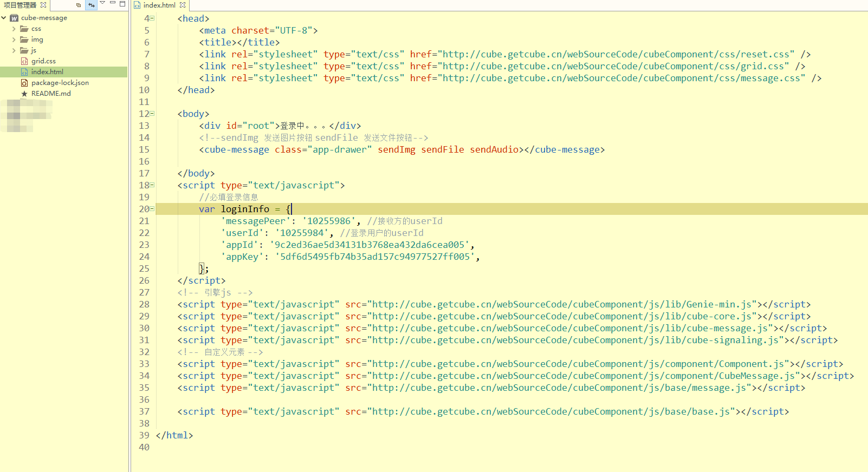Click the base.js script URL
The height and width of the screenshot is (472, 868).
pos(551,411)
